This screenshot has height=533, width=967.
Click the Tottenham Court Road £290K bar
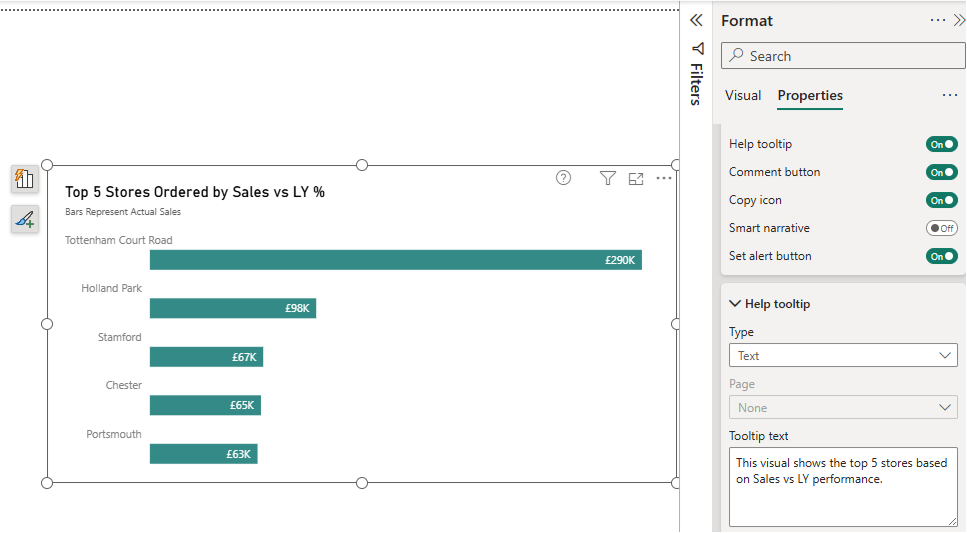click(396, 260)
